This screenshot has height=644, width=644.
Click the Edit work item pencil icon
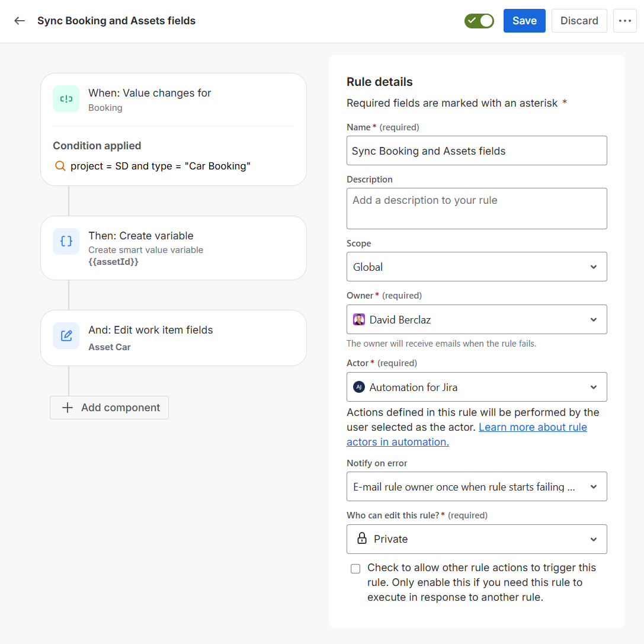[66, 336]
